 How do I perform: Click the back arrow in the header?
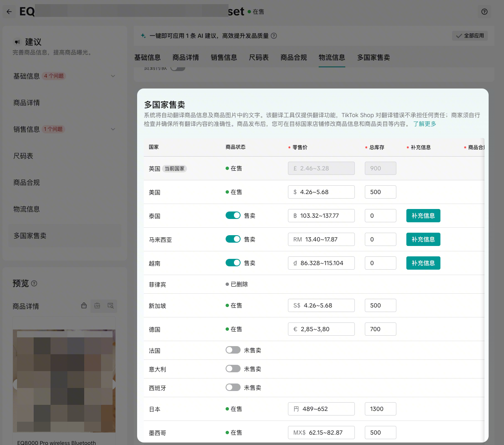click(x=9, y=12)
